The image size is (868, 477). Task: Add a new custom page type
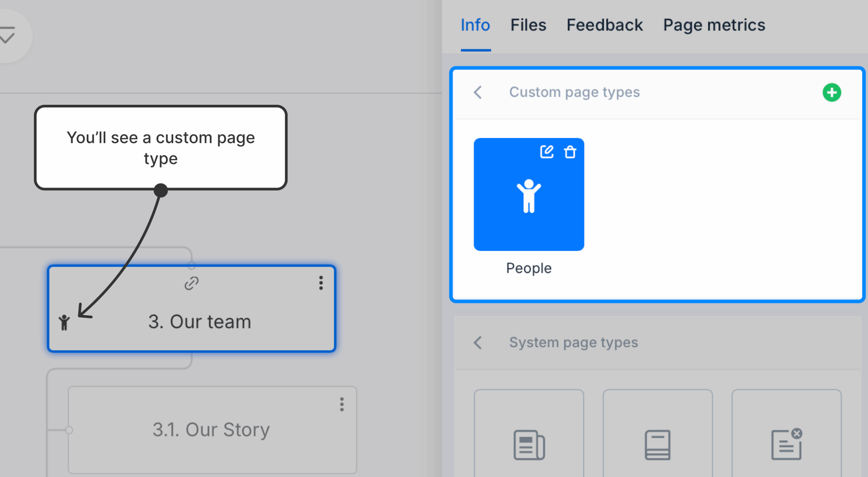tap(832, 92)
